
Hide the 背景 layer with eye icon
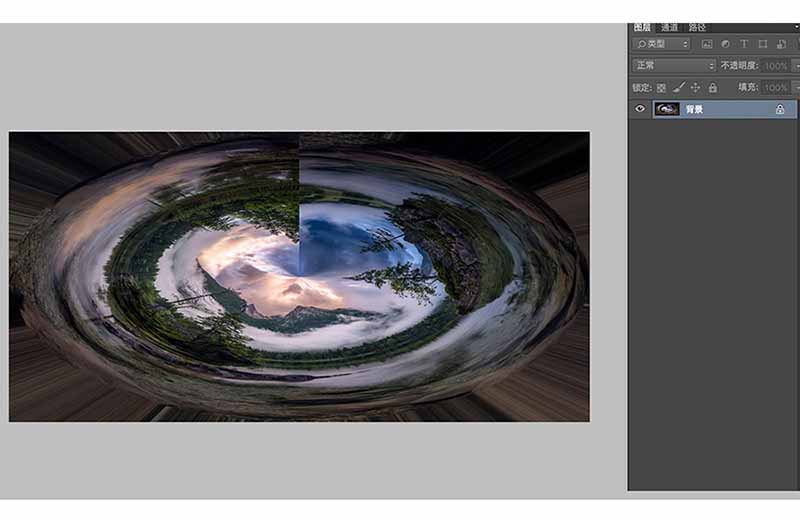(x=640, y=109)
